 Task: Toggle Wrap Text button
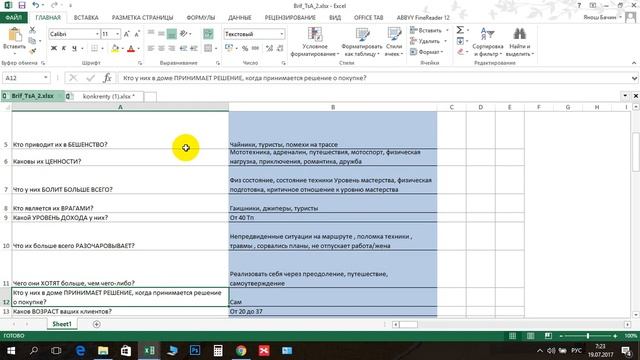click(x=208, y=34)
